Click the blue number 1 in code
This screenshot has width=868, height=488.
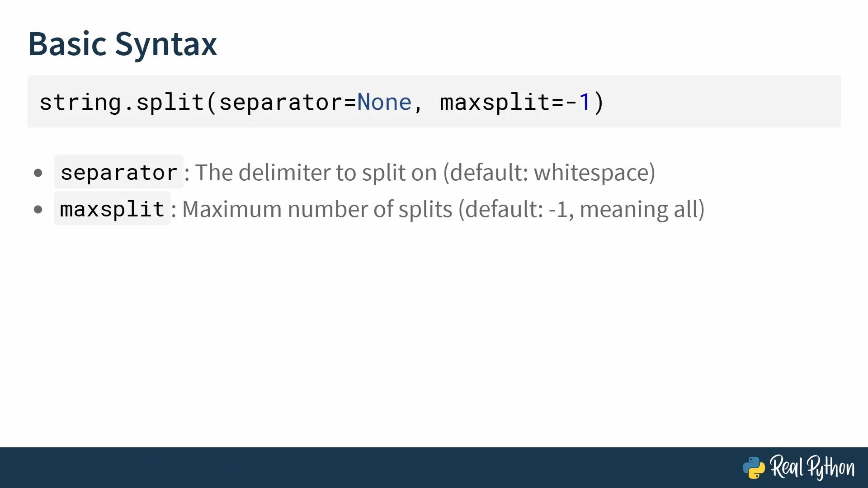pos(585,102)
